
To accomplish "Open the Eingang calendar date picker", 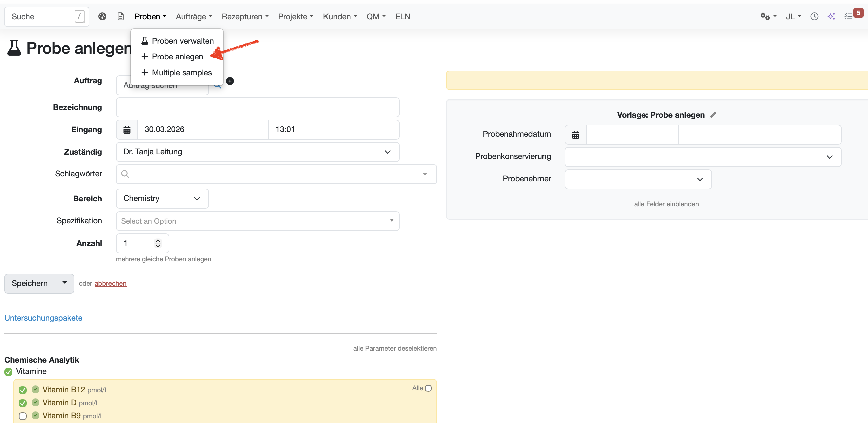I will [x=127, y=130].
